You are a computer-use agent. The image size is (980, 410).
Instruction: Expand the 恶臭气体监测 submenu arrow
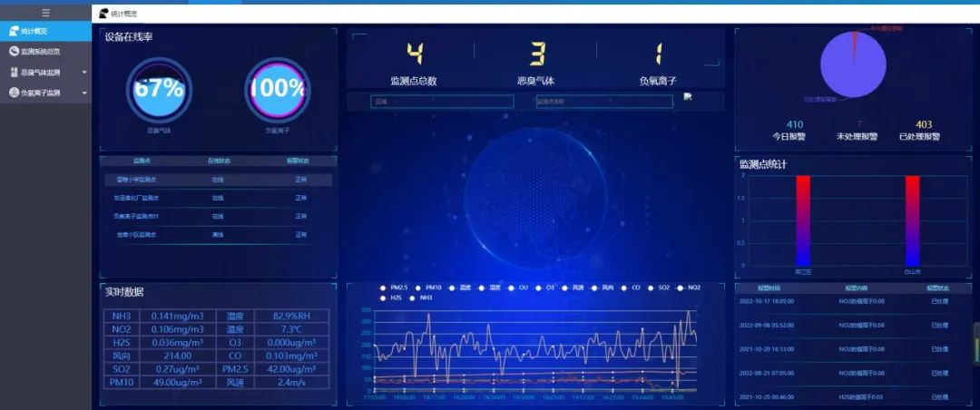[x=84, y=73]
